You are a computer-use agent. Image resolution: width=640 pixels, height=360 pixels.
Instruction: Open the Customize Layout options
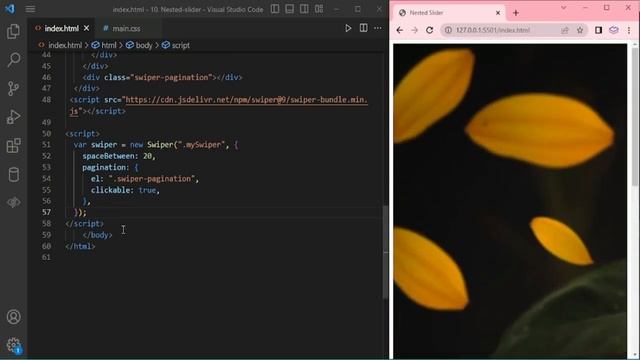click(319, 9)
